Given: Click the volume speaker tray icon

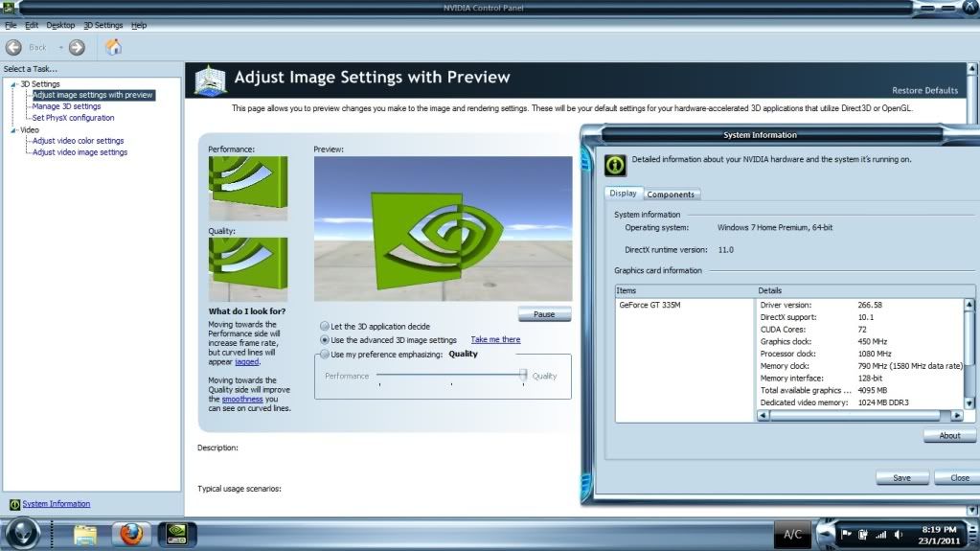Looking at the screenshot, I should click(899, 534).
